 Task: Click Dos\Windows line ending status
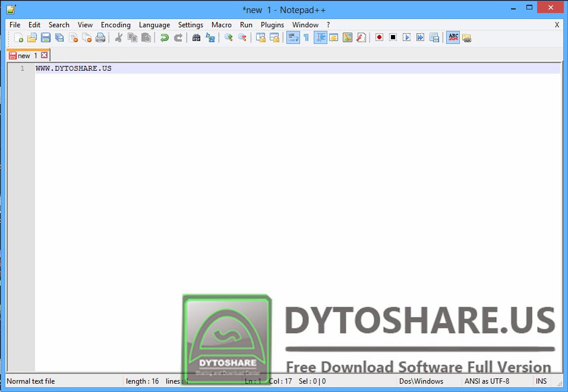click(x=421, y=381)
